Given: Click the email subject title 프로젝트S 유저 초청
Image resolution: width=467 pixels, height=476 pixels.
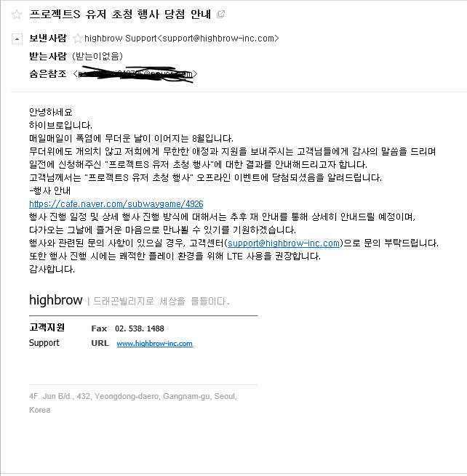Looking at the screenshot, I should coord(120,15).
